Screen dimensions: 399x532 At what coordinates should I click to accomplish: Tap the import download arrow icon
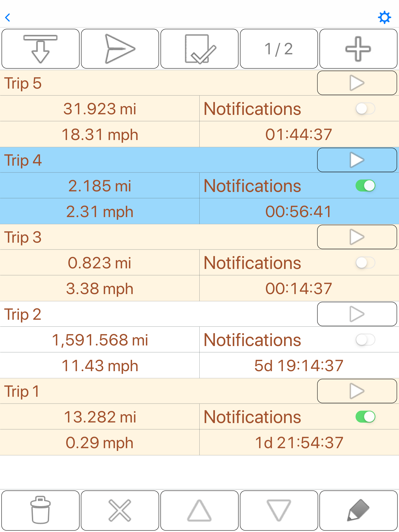[41, 49]
